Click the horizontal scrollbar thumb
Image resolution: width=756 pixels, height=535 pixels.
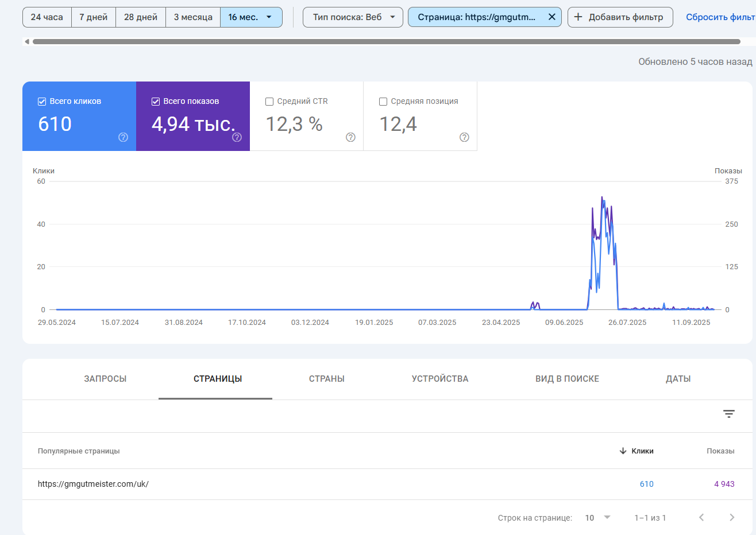point(386,41)
